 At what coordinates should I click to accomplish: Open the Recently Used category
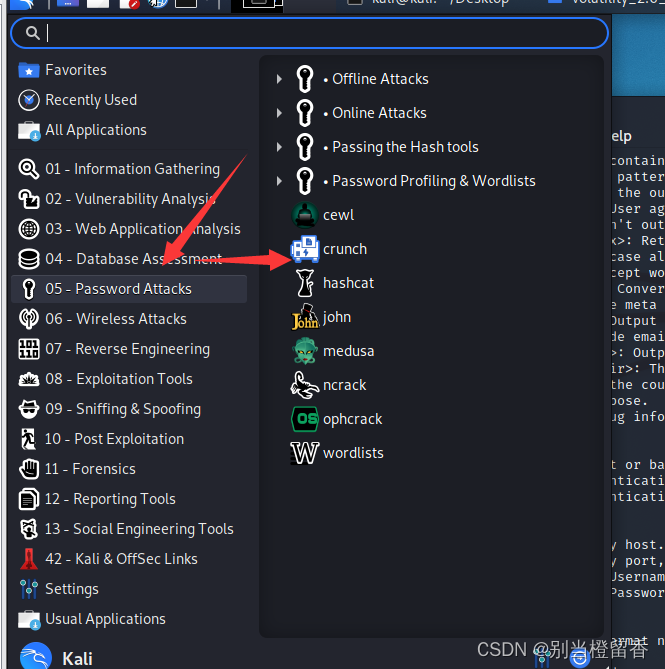[x=129, y=100]
